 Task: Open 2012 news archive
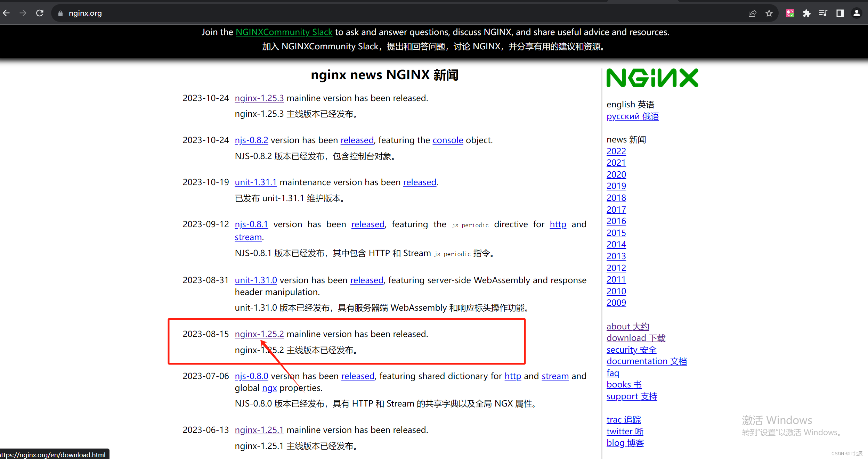click(x=616, y=268)
